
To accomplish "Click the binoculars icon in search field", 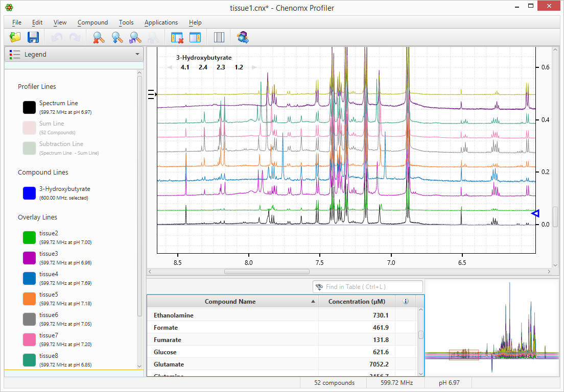I will (319, 287).
